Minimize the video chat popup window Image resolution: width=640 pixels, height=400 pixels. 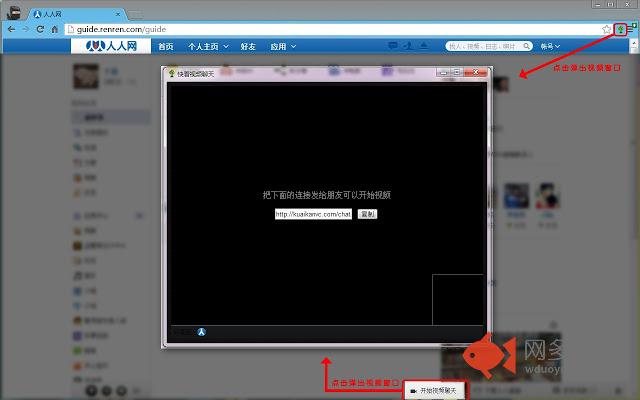tap(443, 73)
